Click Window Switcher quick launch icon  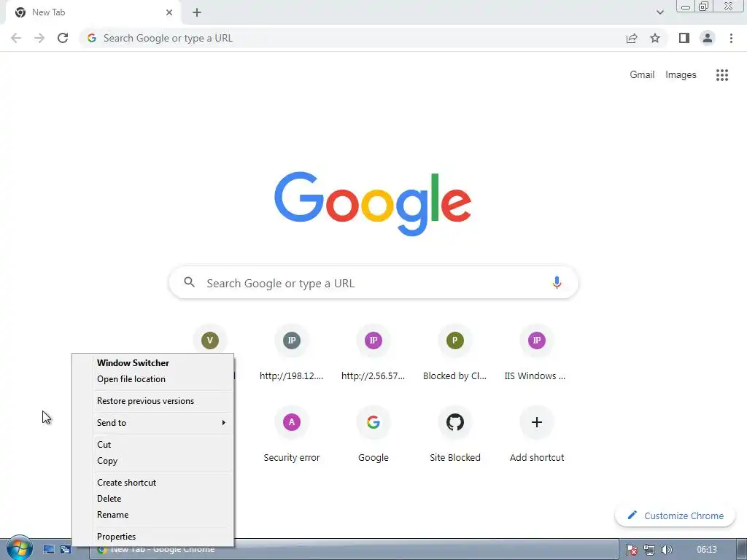click(x=65, y=550)
